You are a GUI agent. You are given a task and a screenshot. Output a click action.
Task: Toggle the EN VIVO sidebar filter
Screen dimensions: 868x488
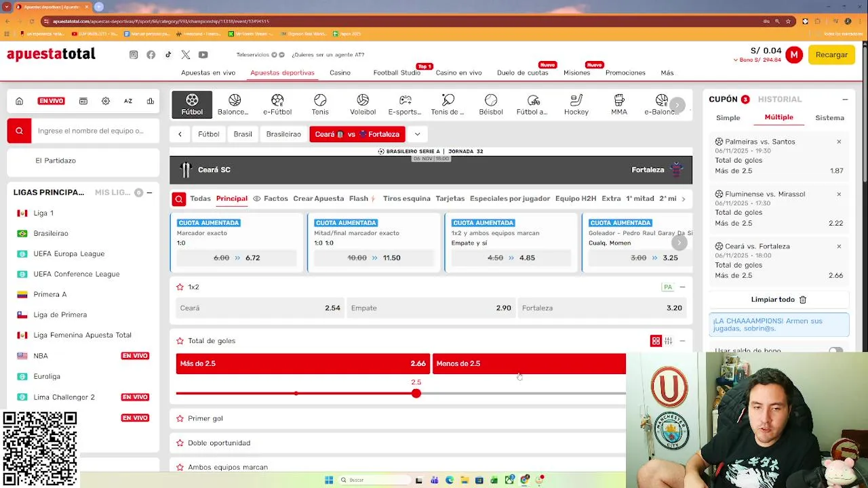(51, 101)
